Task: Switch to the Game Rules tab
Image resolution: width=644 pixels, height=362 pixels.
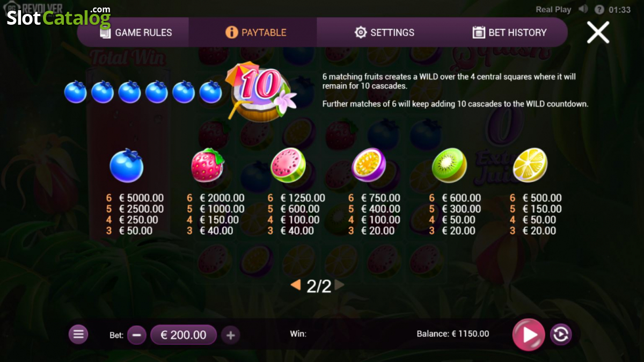Action: (x=136, y=32)
